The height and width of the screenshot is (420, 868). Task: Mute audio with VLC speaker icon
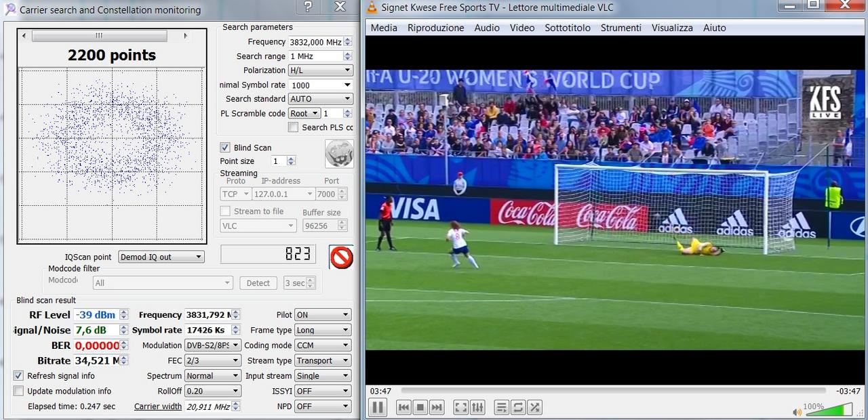tap(797, 411)
